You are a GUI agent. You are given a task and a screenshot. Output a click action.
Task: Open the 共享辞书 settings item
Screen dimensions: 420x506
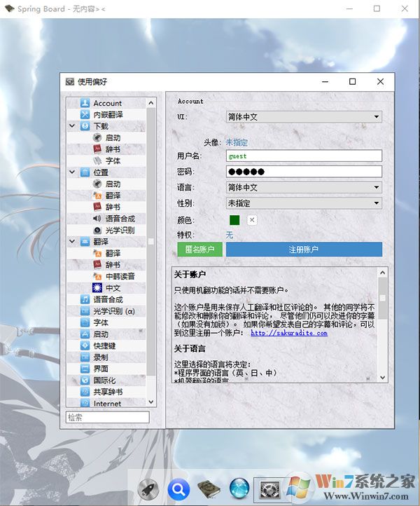(x=106, y=392)
